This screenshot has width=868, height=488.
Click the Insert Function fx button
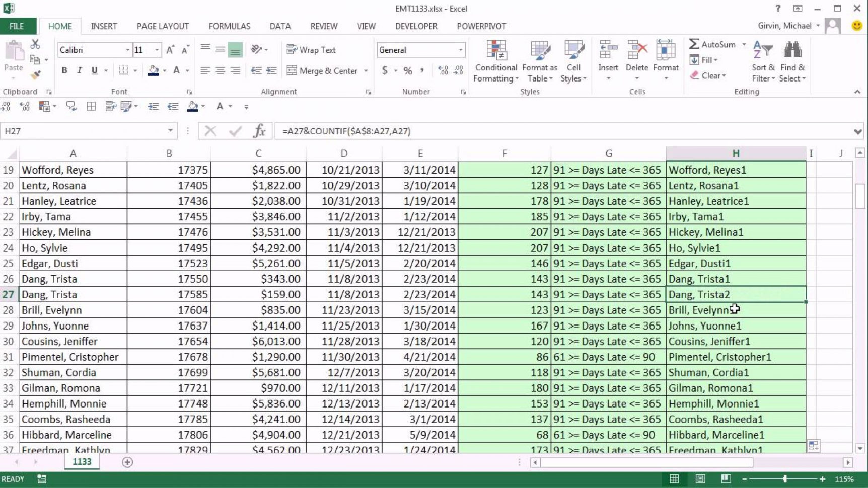[x=259, y=131]
